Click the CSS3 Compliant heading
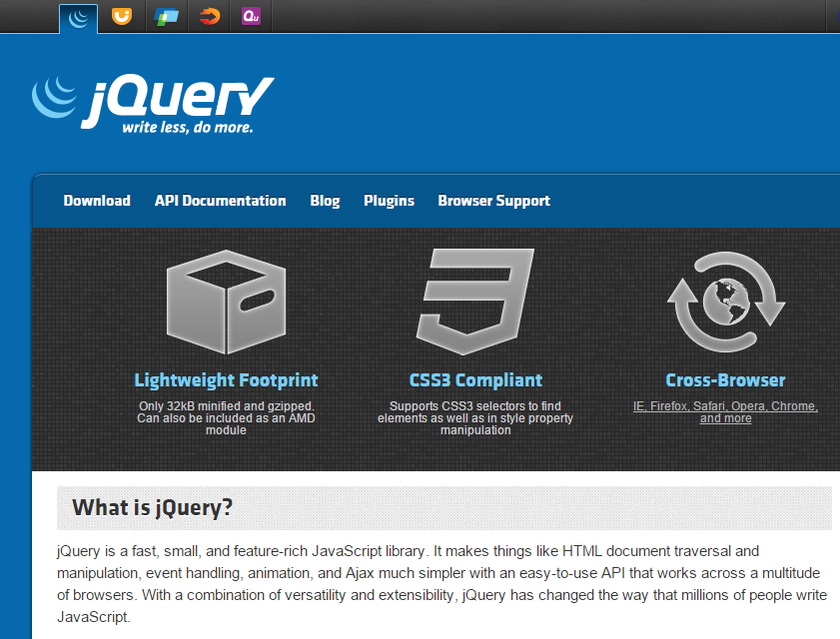The width and height of the screenshot is (840, 639). click(x=475, y=380)
